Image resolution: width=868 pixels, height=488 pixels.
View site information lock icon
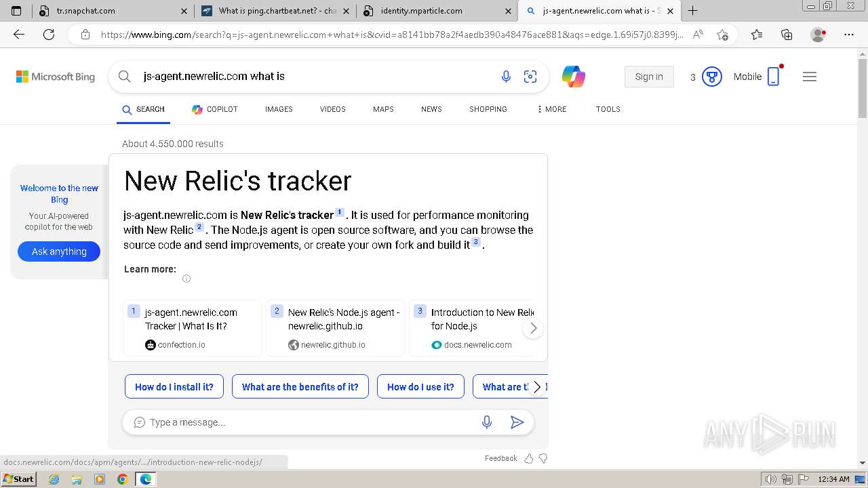(x=85, y=35)
